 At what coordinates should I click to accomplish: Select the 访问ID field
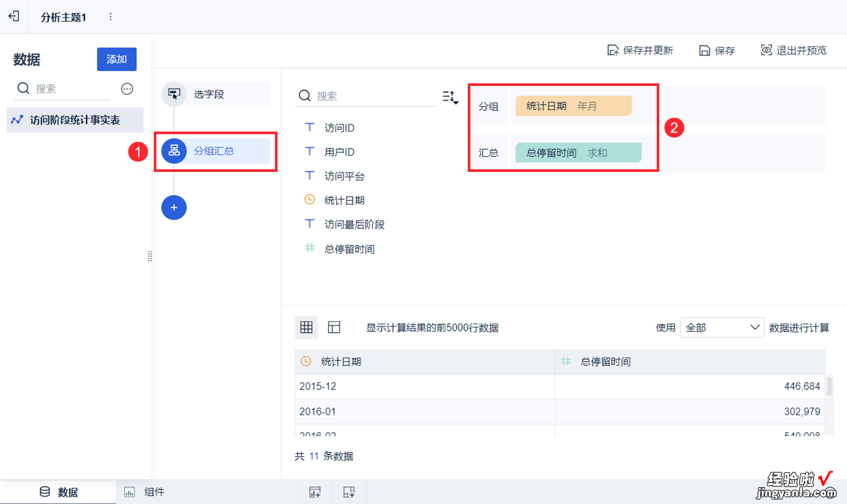(339, 128)
